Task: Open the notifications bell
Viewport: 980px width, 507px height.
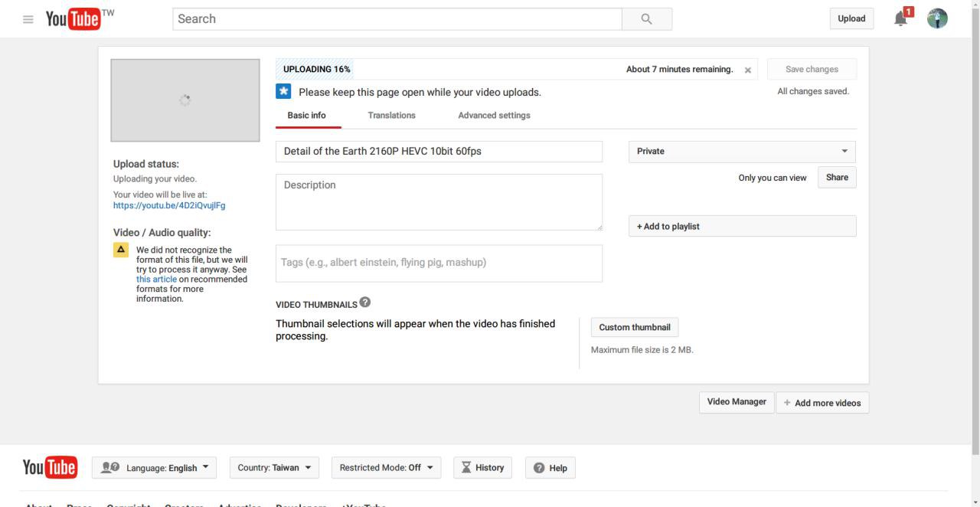Action: point(902,18)
